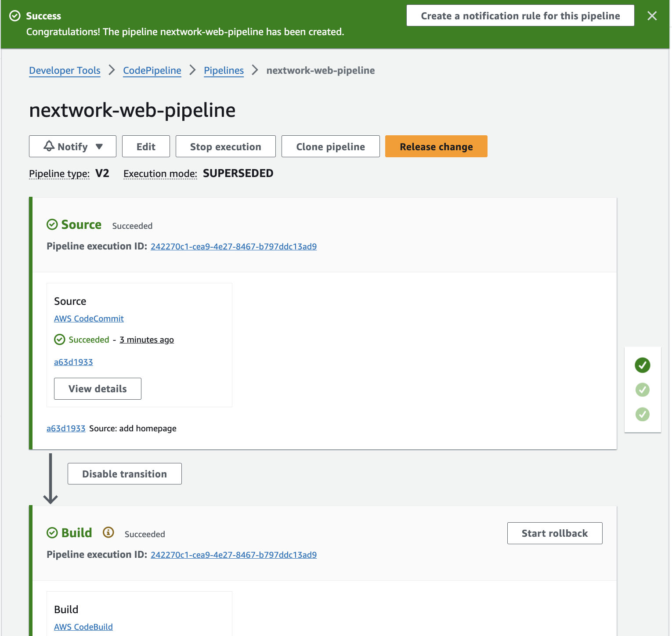Click the Source stage succeeded checkmark icon
The width and height of the screenshot is (672, 636).
[x=52, y=224]
